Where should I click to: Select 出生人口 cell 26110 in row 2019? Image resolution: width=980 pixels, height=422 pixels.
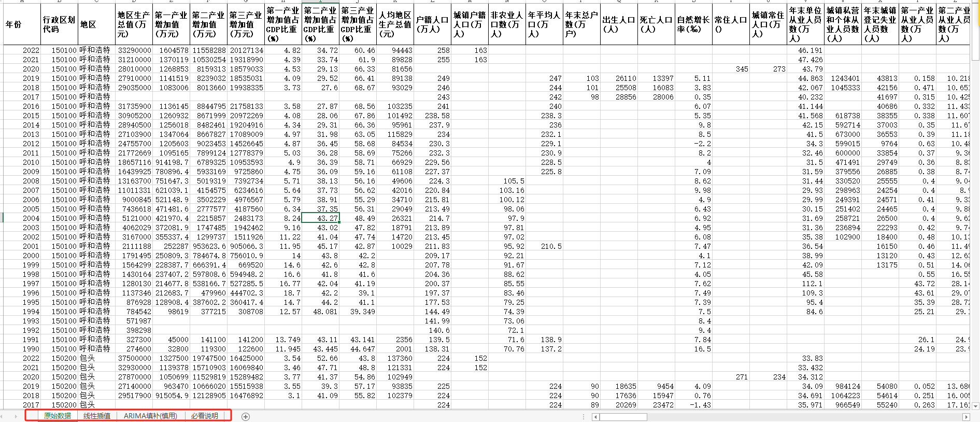[619, 78]
